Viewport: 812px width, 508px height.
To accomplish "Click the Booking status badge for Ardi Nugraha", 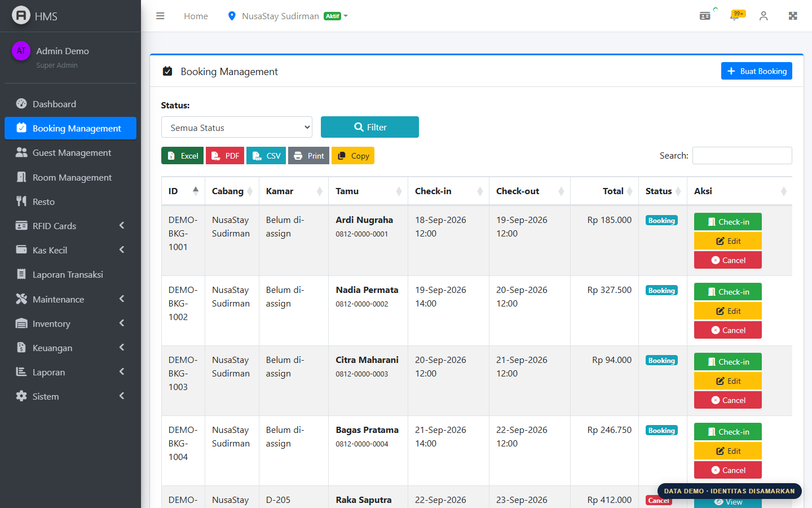I will (x=661, y=221).
